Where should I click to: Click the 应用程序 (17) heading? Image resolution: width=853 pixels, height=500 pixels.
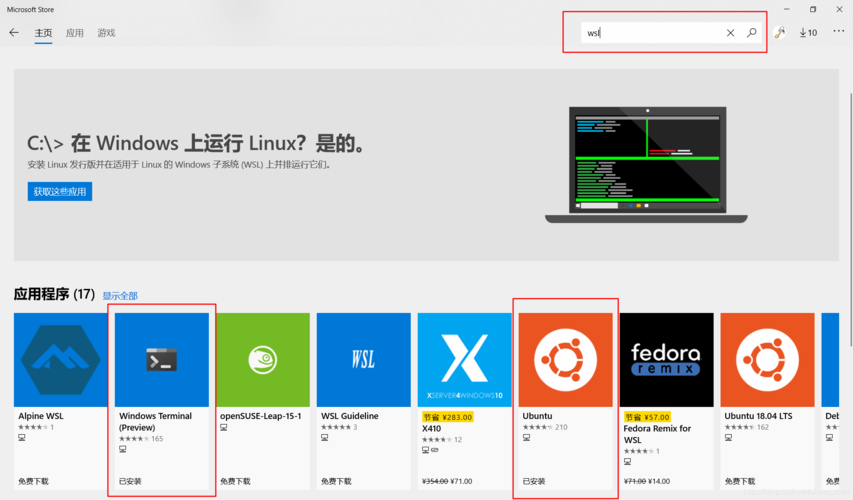(x=54, y=294)
